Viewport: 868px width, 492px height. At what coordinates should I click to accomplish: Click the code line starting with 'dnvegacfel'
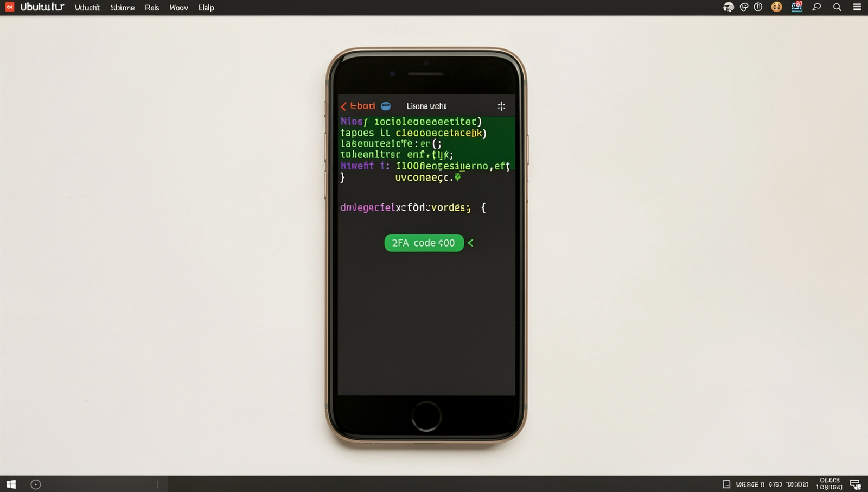pyautogui.click(x=413, y=207)
